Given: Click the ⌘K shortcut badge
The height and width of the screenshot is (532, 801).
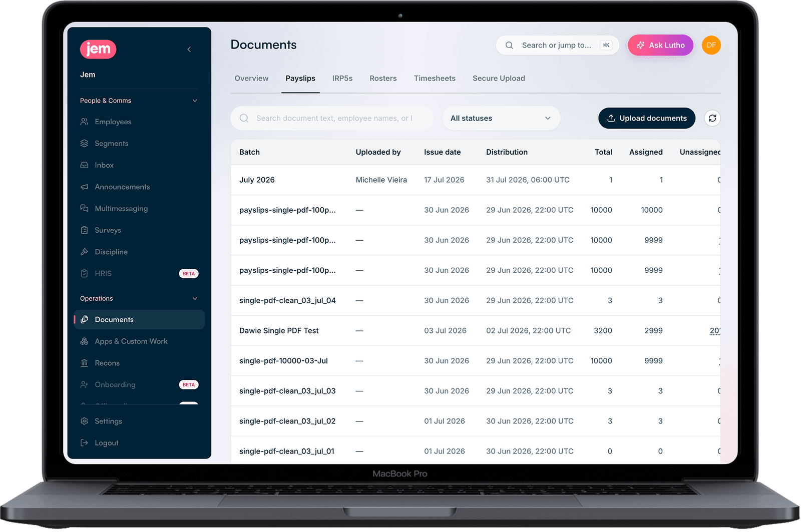Looking at the screenshot, I should click(606, 45).
